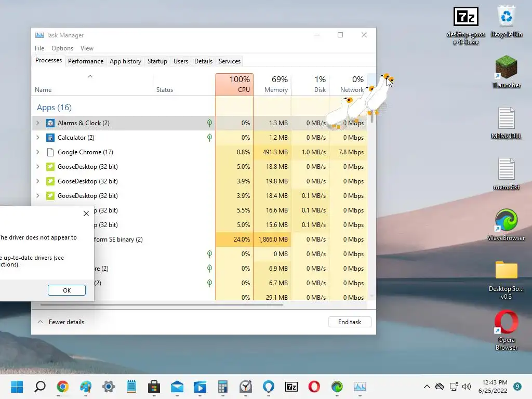Sort by the Name column header
532x399 pixels.
tap(92, 85)
